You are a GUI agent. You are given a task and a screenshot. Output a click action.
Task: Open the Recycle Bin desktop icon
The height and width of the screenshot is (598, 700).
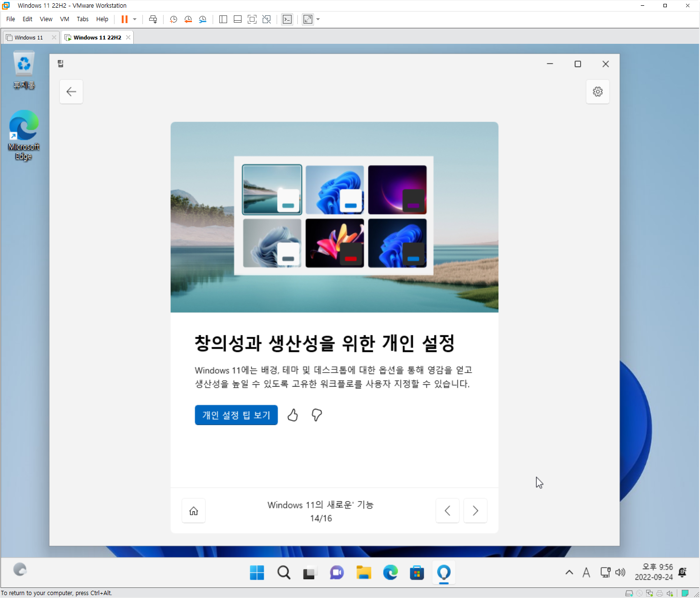click(x=24, y=70)
